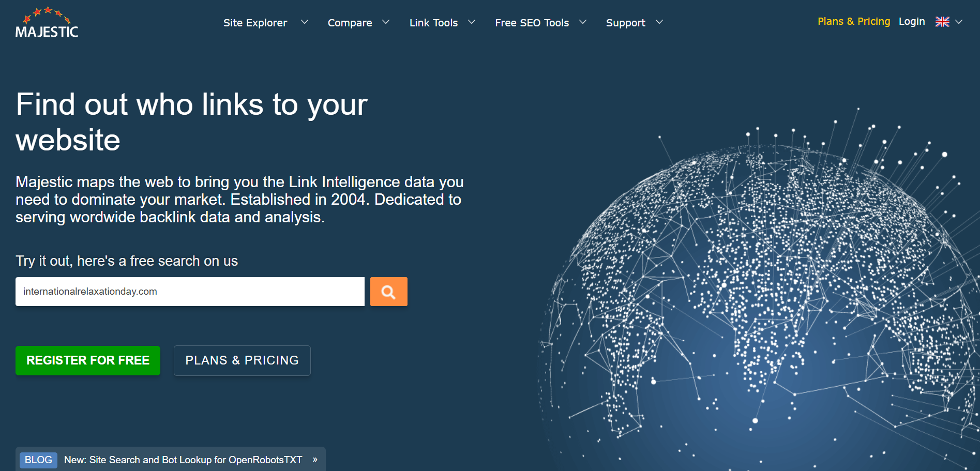
Task: Expand the Support menu chevron
Action: click(x=659, y=22)
